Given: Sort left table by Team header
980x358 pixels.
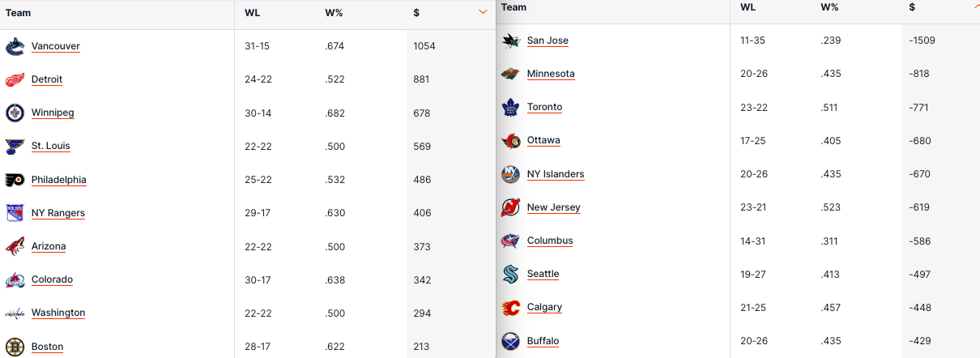Looking at the screenshot, I should click(18, 12).
